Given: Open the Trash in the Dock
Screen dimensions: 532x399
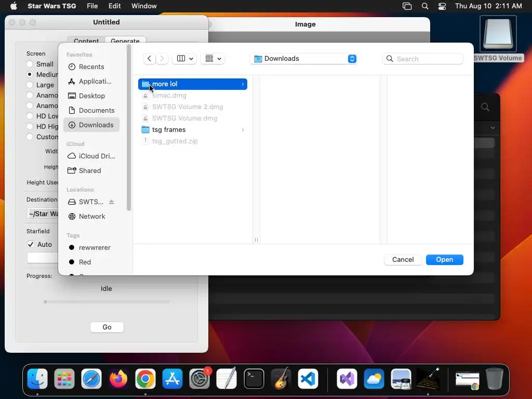Looking at the screenshot, I should pyautogui.click(x=495, y=379).
